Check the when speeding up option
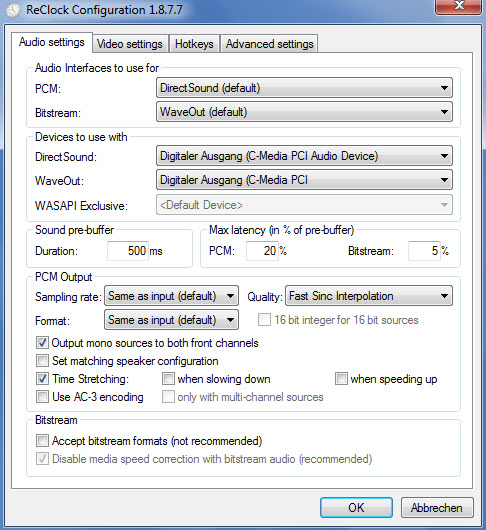Viewport: 486px width, 530px height. [x=341, y=379]
